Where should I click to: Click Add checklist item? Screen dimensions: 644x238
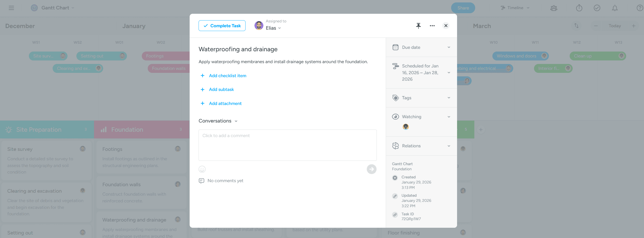(227, 76)
